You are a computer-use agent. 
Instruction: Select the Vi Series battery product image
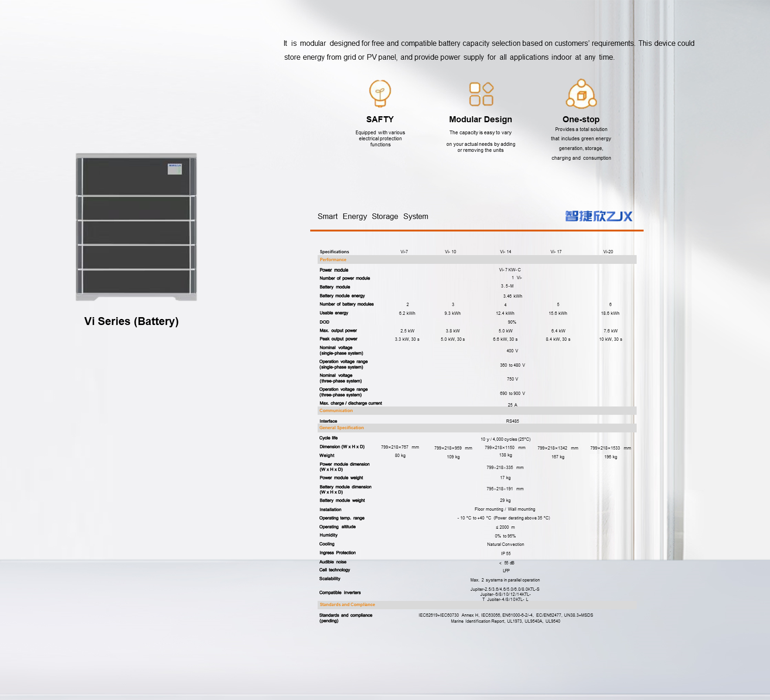(x=136, y=227)
